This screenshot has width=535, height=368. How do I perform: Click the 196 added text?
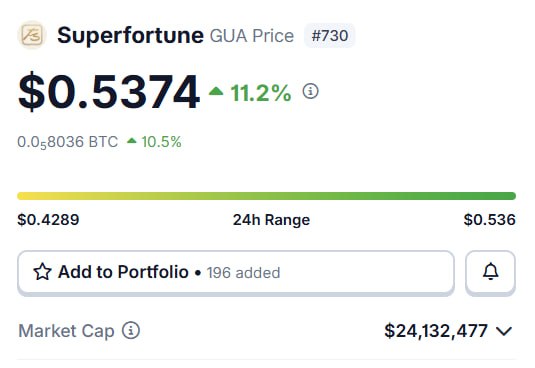coord(243,273)
